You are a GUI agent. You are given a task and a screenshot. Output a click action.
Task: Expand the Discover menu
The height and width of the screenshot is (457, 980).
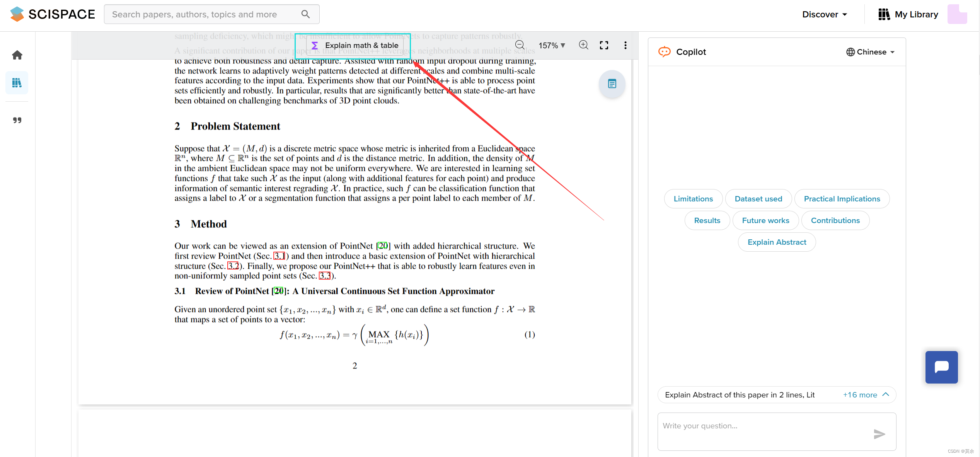click(x=825, y=14)
